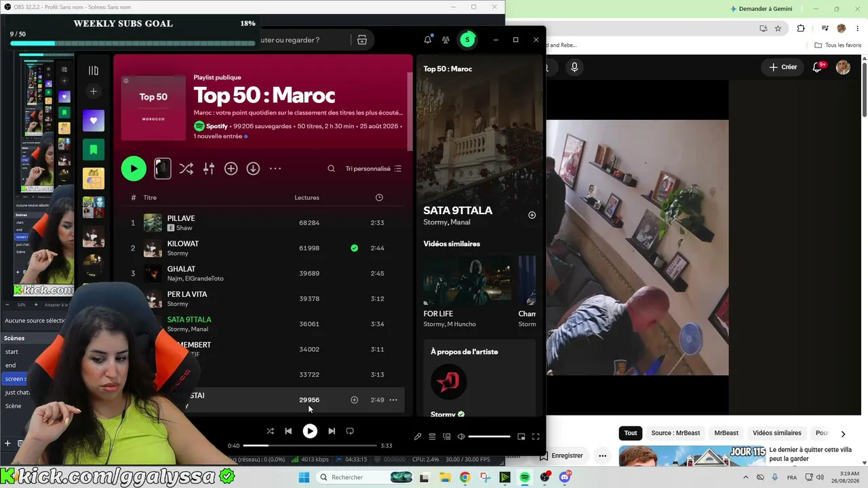The image size is (868, 488).
Task: Open the Spotify link in playlist header
Action: pyautogui.click(x=217, y=126)
